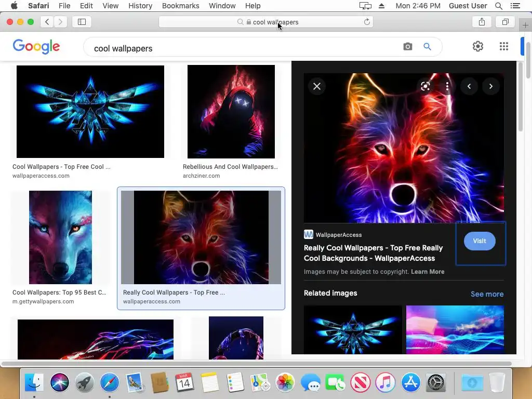This screenshot has height=399, width=532.
Task: Click the large neon wolf preview image
Action: tap(404, 148)
